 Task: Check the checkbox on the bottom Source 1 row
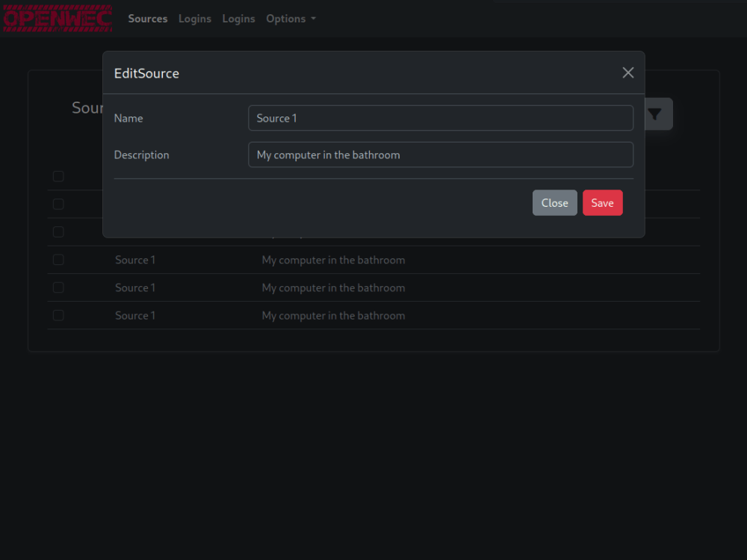point(58,315)
